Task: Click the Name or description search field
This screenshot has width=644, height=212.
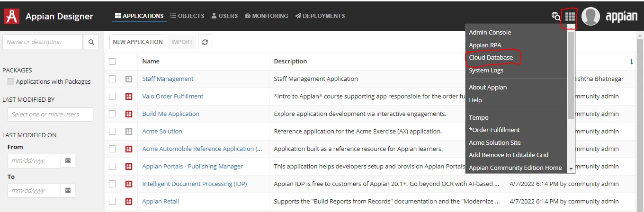Action: pyautogui.click(x=43, y=42)
